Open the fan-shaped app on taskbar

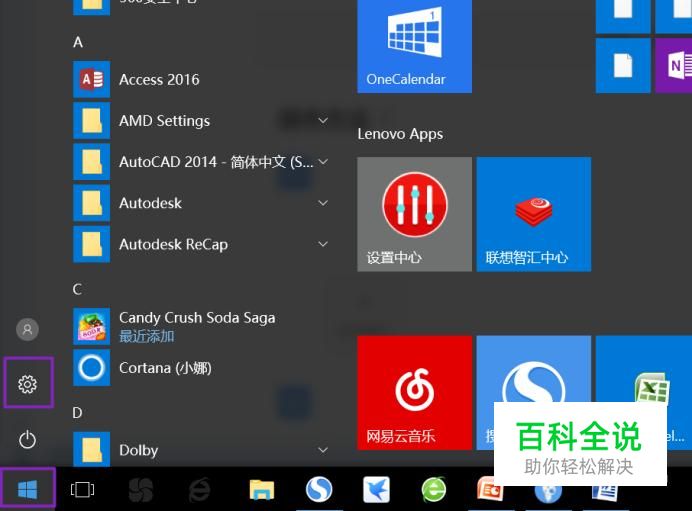(141, 490)
